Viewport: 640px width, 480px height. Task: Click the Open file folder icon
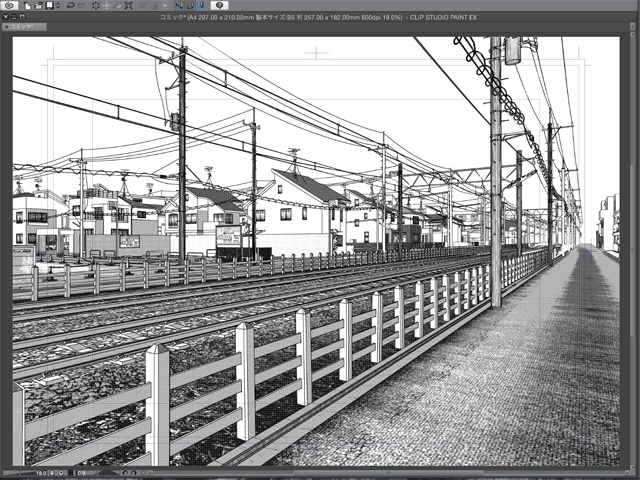(38, 6)
